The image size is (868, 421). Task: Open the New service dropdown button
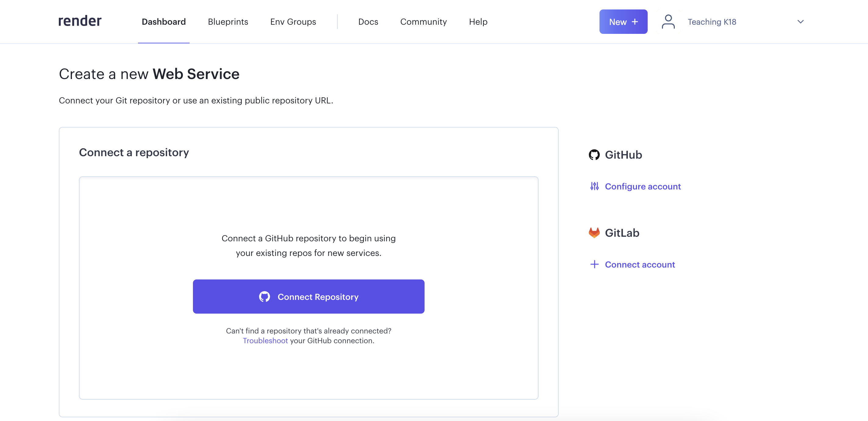(623, 22)
